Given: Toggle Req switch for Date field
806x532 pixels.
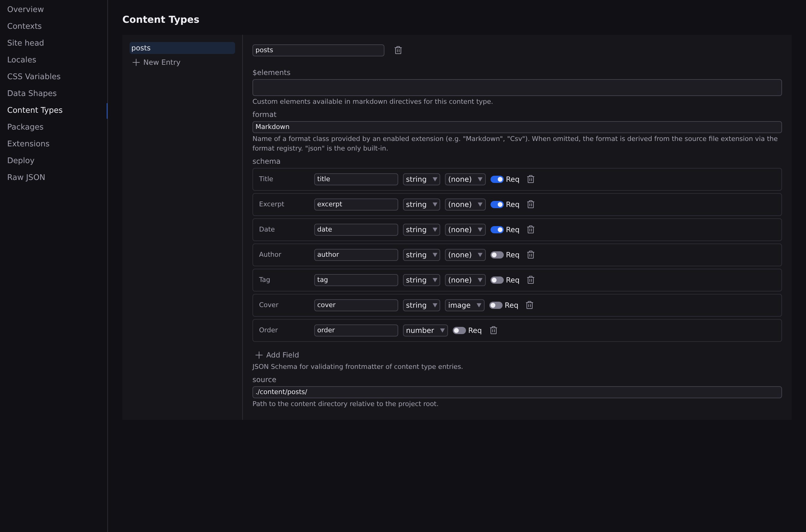Looking at the screenshot, I should coord(497,230).
